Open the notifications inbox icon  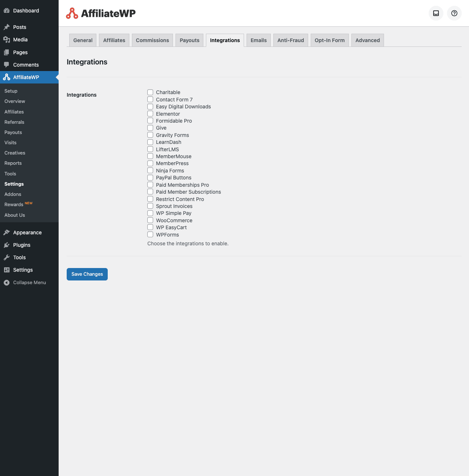coord(436,13)
